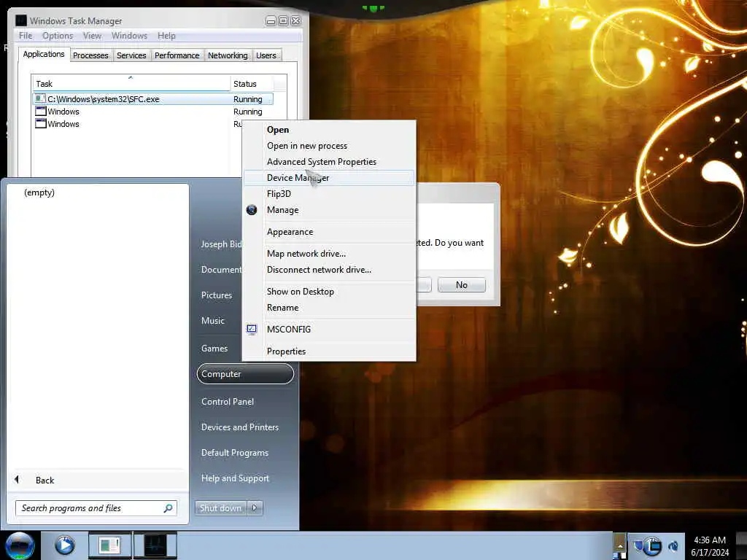Open Devices and Printers
Image resolution: width=747 pixels, height=560 pixels.
239,427
